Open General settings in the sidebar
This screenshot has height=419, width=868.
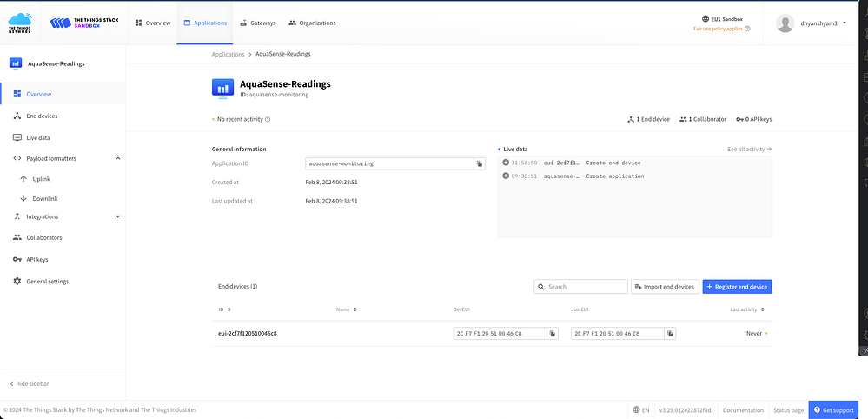click(63, 281)
